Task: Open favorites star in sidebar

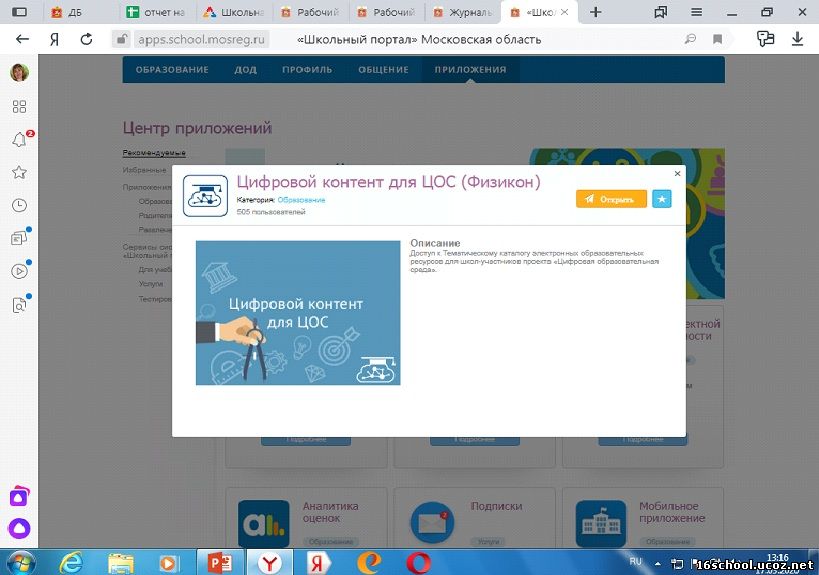Action: (x=19, y=172)
